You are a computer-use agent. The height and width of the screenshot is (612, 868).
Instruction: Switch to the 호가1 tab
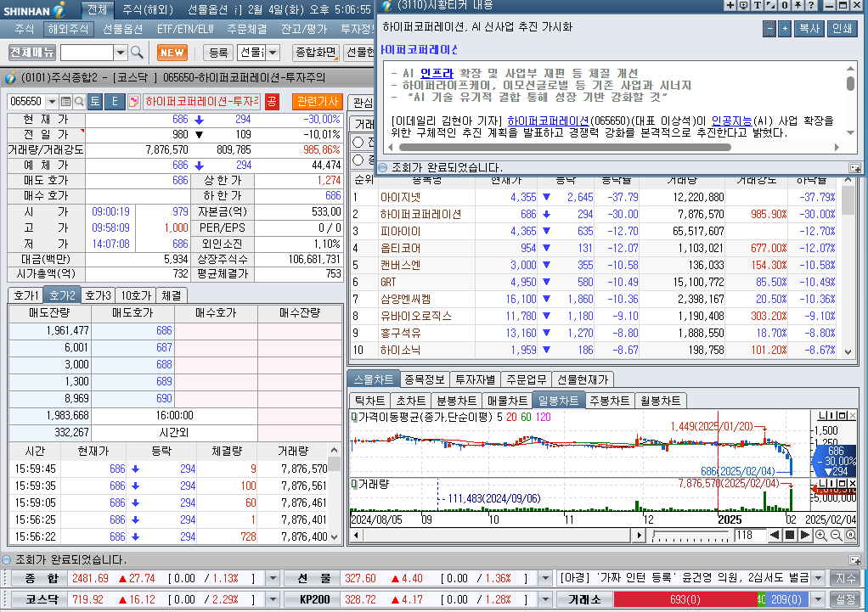(26, 295)
